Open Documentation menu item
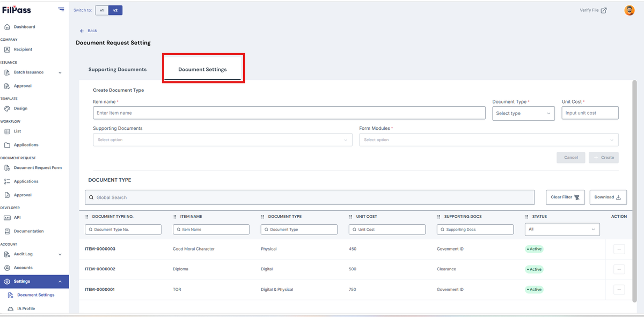Viewport: 644px width, 317px height. 29,231
